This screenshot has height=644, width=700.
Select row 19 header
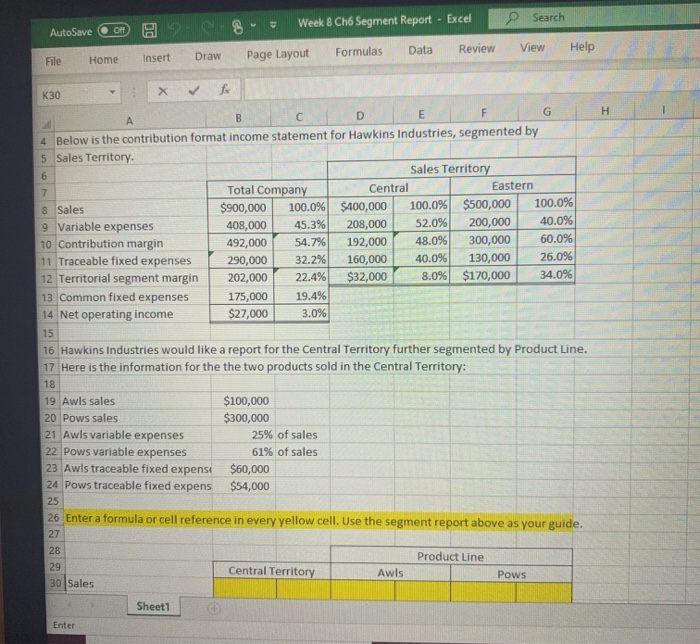(50, 401)
